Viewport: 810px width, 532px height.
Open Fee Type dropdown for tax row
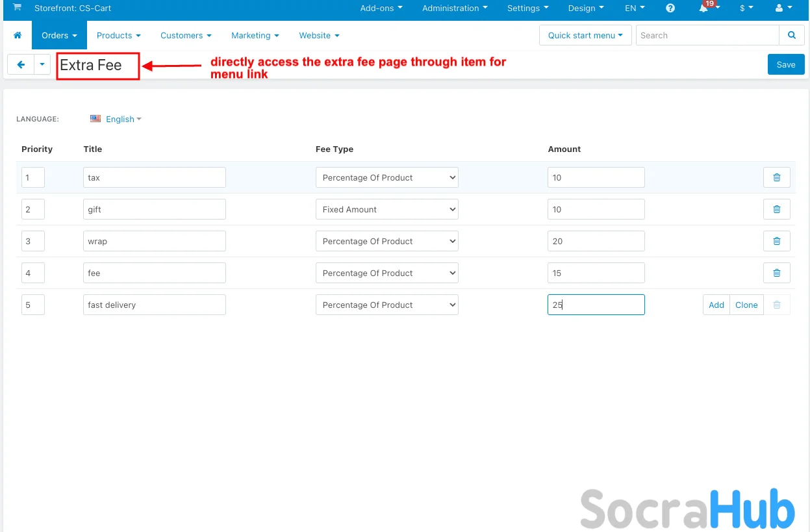[386, 177]
